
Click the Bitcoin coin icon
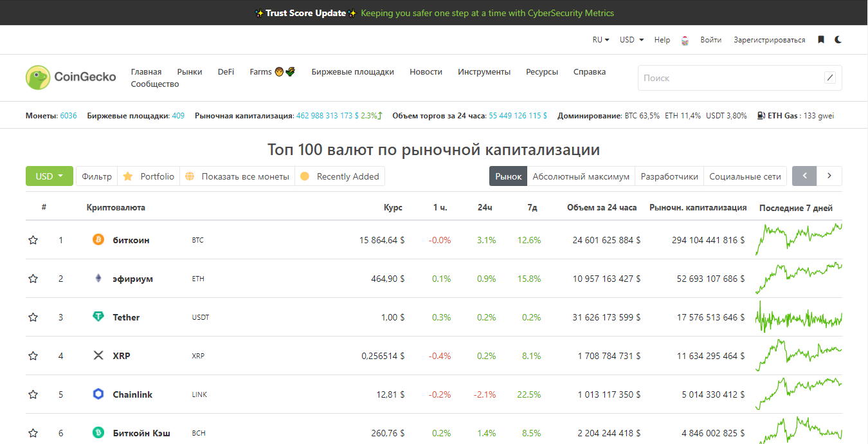coord(98,240)
